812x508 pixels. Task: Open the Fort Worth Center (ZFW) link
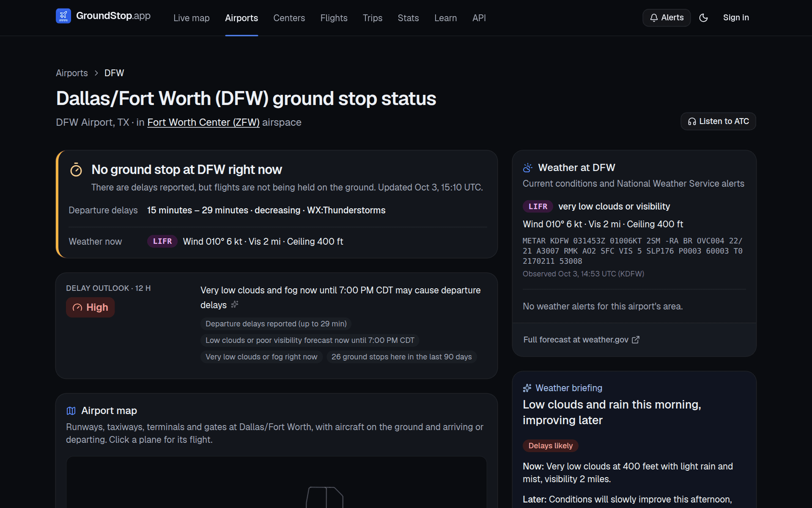click(x=203, y=122)
